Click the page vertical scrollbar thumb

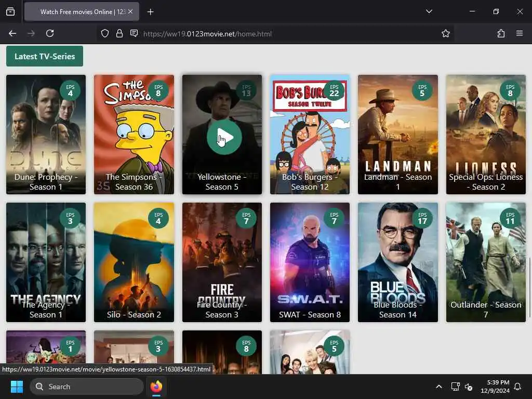pyautogui.click(x=529, y=288)
